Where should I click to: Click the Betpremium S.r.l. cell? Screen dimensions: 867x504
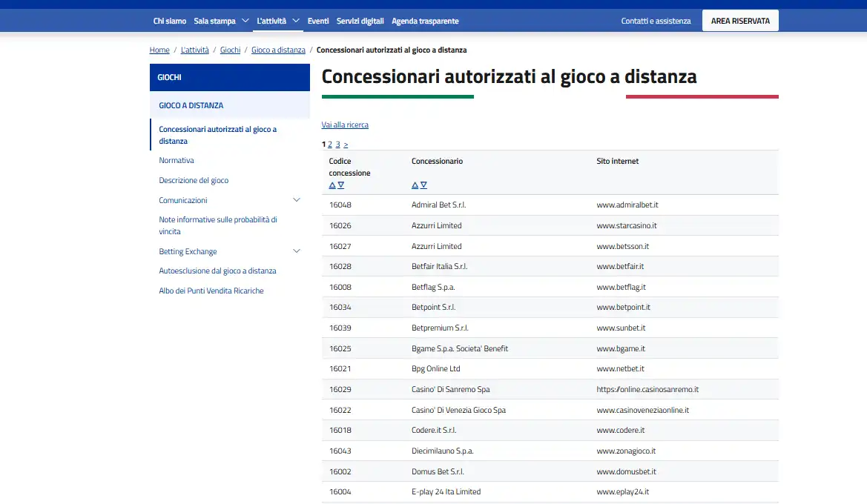(x=440, y=328)
